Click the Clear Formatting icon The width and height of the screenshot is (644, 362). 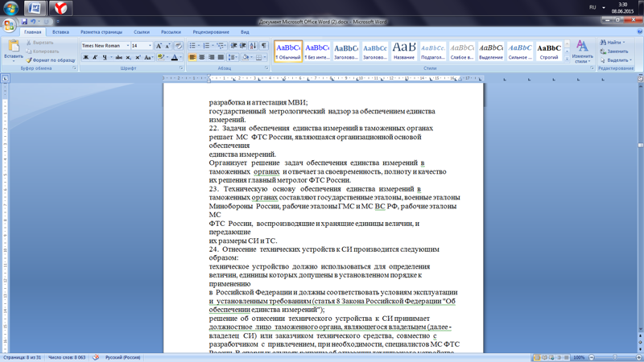point(178,46)
